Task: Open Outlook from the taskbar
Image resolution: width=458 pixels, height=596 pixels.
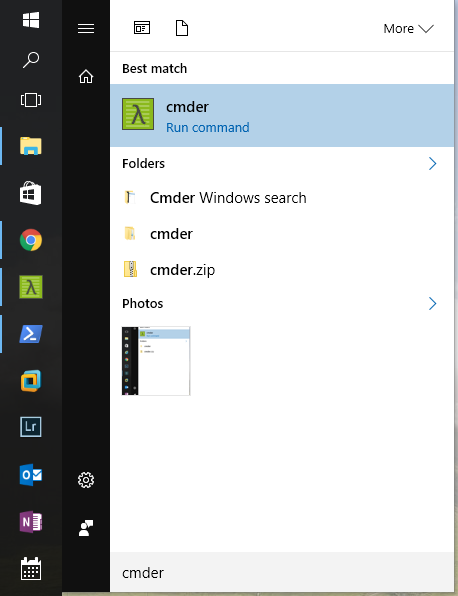Action: (31, 474)
